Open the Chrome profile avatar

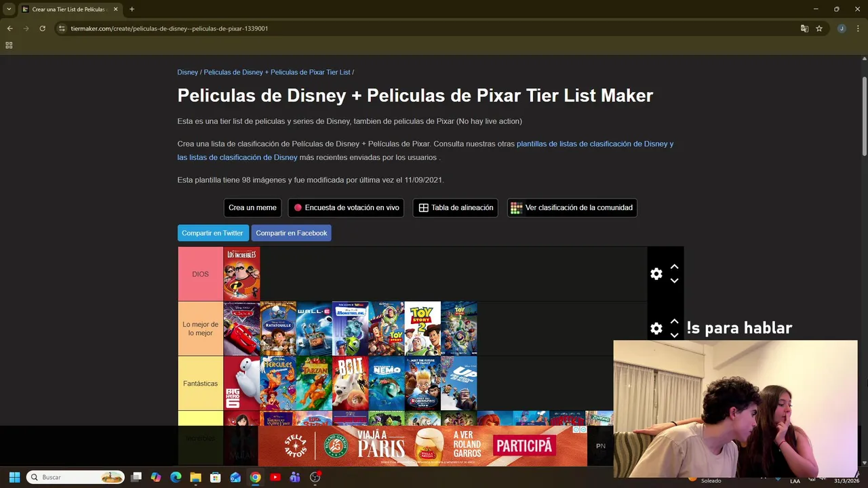click(842, 28)
